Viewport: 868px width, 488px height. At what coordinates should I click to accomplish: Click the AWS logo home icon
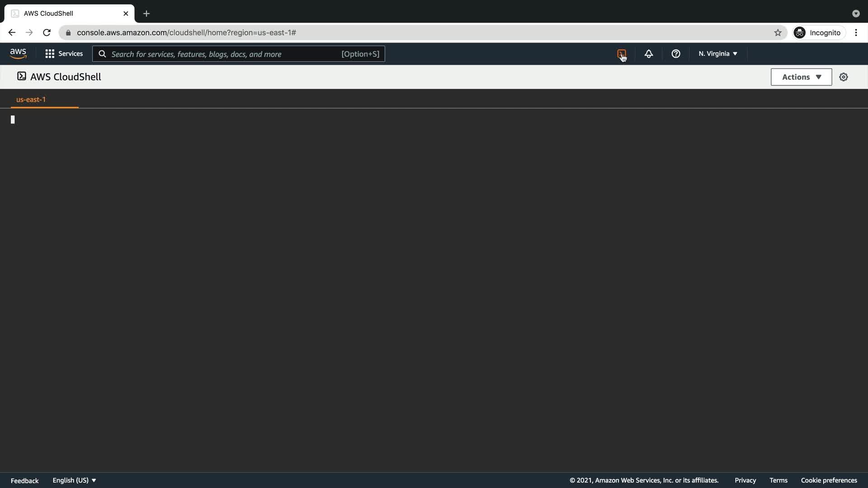[x=18, y=54]
